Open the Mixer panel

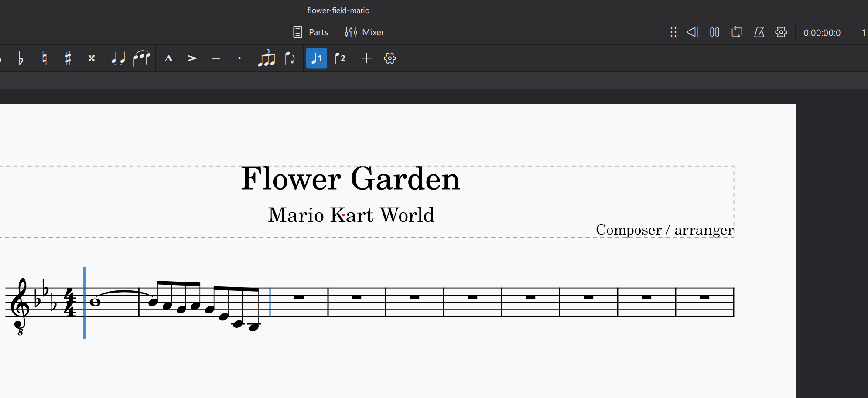point(364,32)
